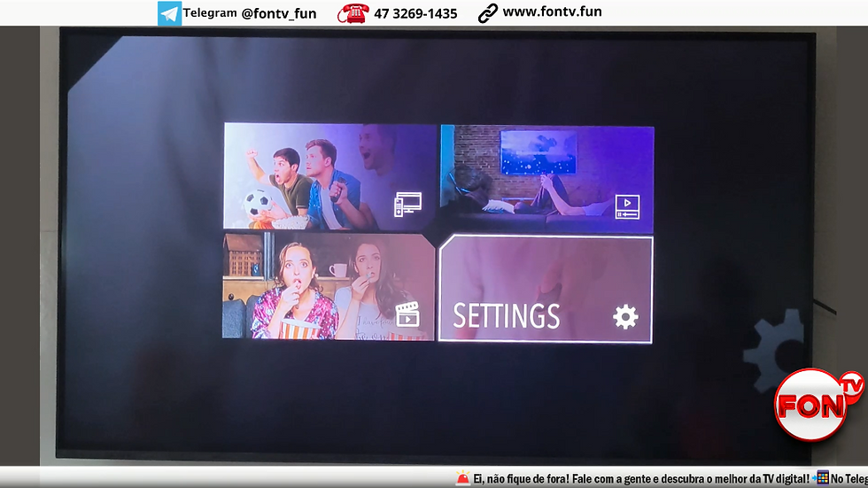Screen dimensions: 868x488
Task: Click the clapperboard movie icon
Action: [x=407, y=314]
